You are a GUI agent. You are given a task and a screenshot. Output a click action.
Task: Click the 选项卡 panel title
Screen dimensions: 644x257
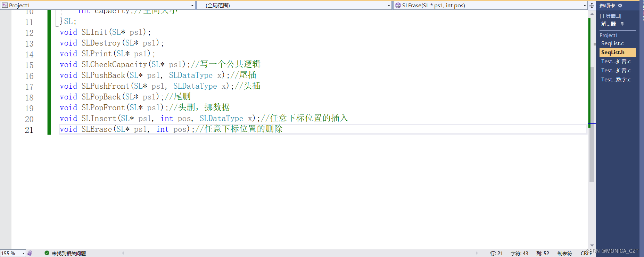tap(607, 6)
